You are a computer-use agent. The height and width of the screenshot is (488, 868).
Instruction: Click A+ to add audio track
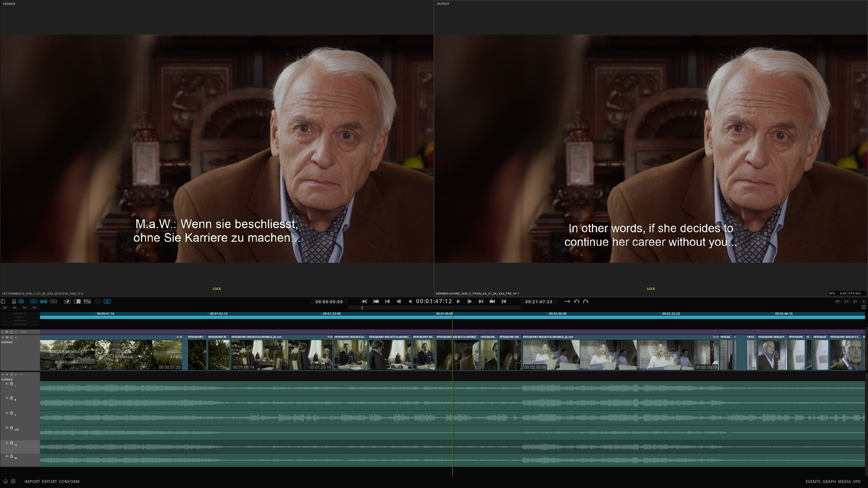click(x=14, y=307)
